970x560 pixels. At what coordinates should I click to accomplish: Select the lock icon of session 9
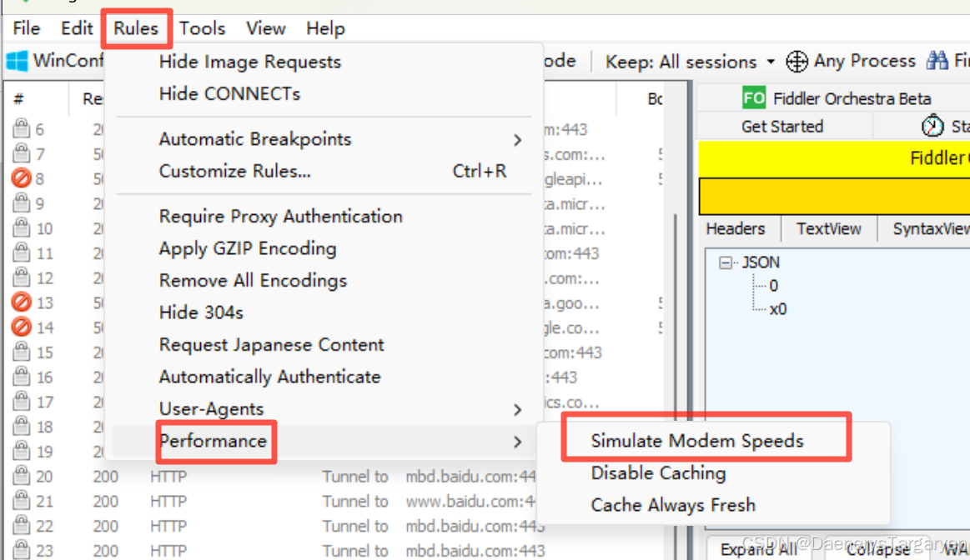[21, 202]
